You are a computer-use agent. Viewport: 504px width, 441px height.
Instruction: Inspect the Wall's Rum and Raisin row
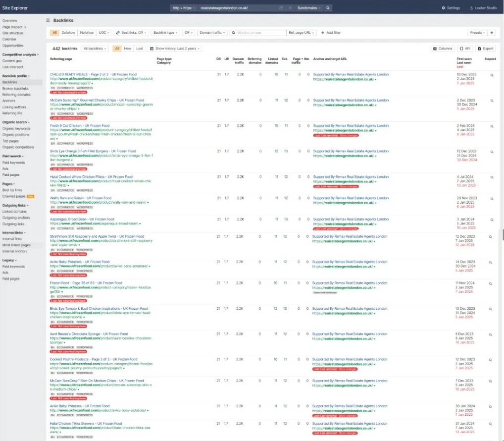[x=492, y=199]
